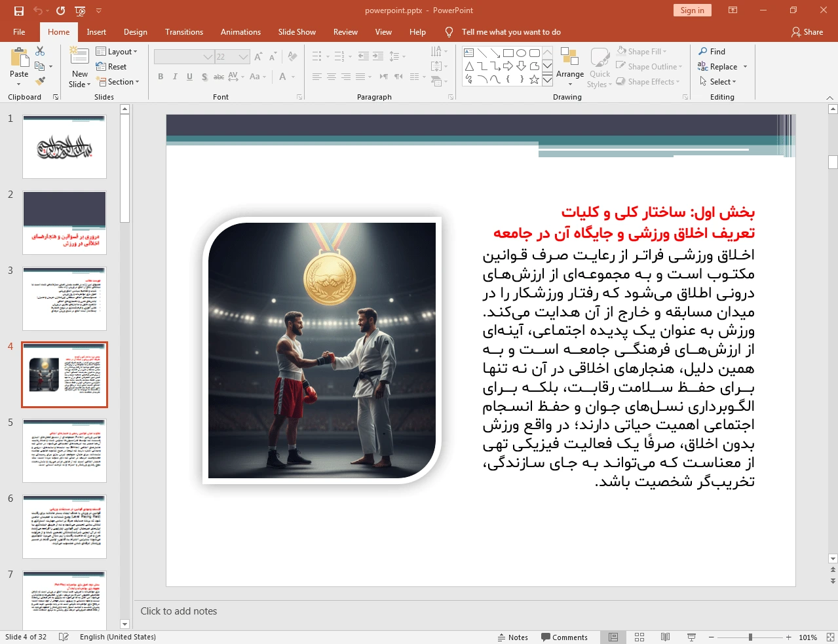Expand the font size dropdown
Image resolution: width=838 pixels, height=644 pixels.
(x=243, y=57)
